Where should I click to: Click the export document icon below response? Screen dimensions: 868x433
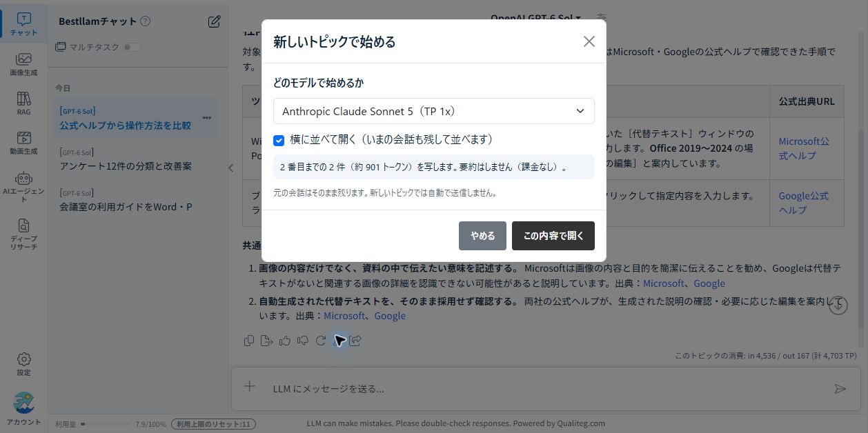267,340
